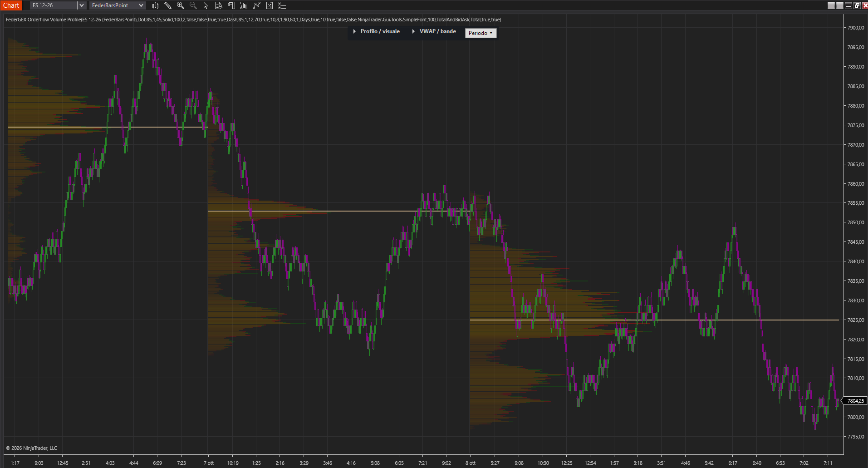Click the 7825,00 price axis label
This screenshot has width=868, height=468.
856,320
